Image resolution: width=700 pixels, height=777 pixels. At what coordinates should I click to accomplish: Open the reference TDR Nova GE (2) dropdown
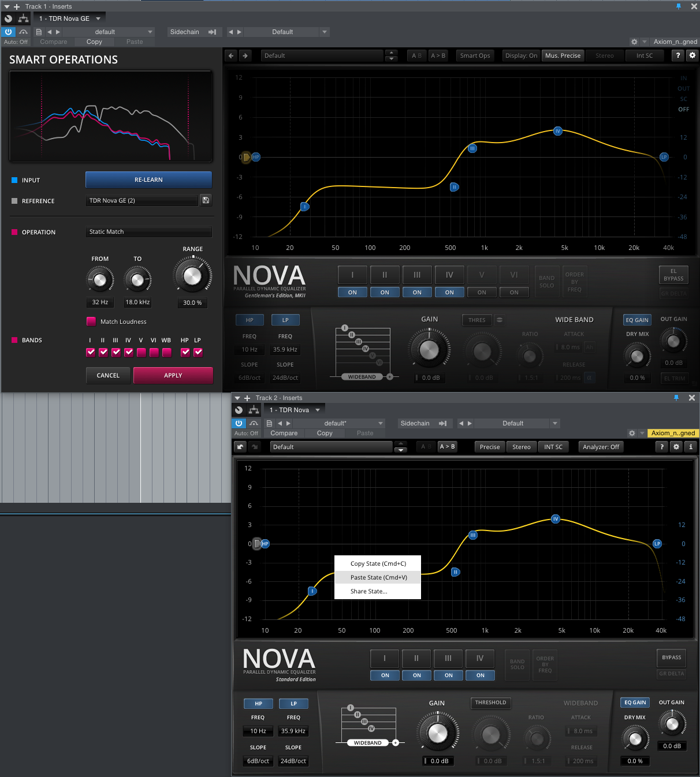click(x=142, y=200)
